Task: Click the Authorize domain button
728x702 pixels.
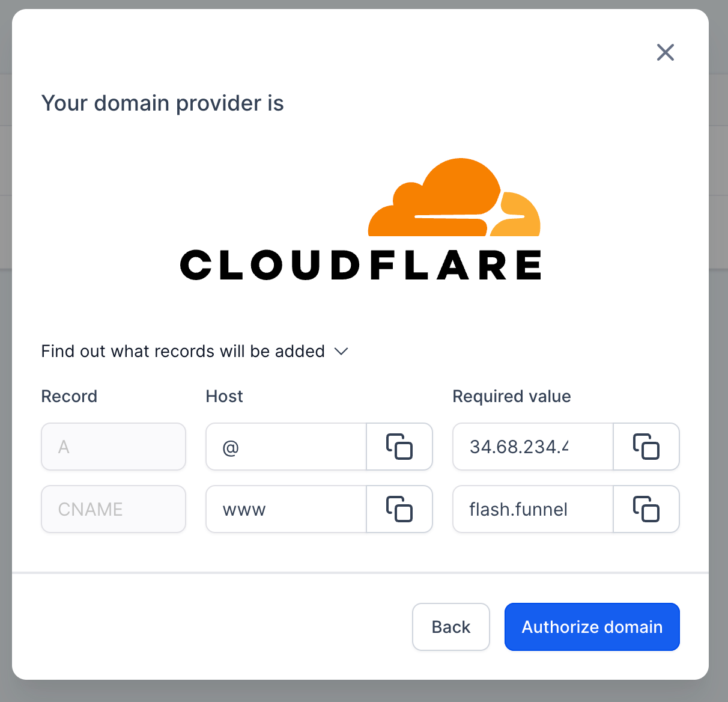Action: pyautogui.click(x=592, y=627)
